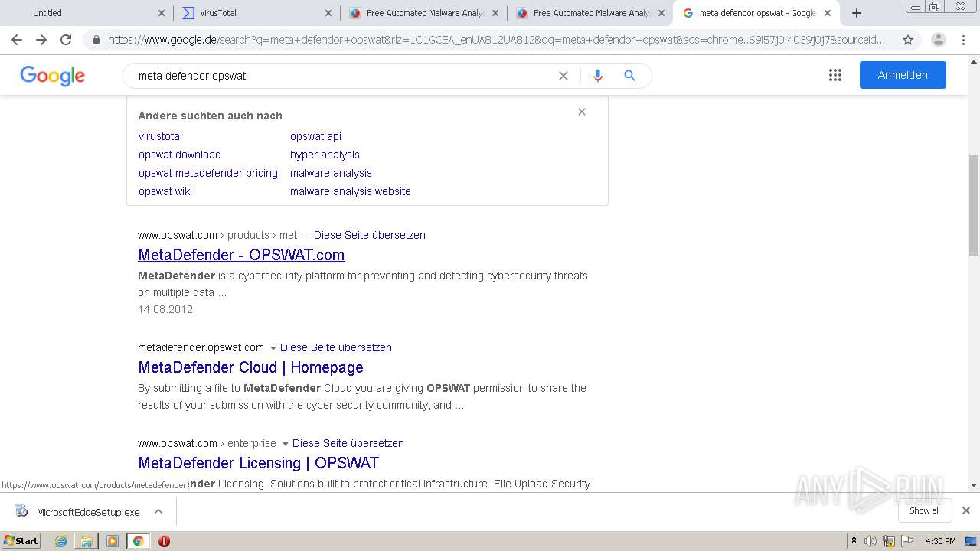The image size is (980, 551).
Task: Open the Chrome profile avatar
Action: [x=938, y=40]
